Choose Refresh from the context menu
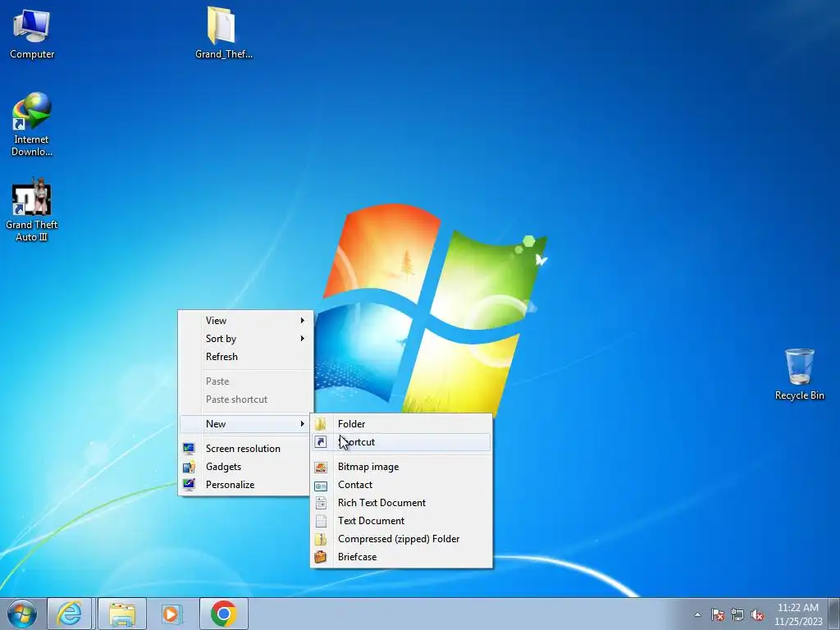This screenshot has width=840, height=630. click(246, 357)
